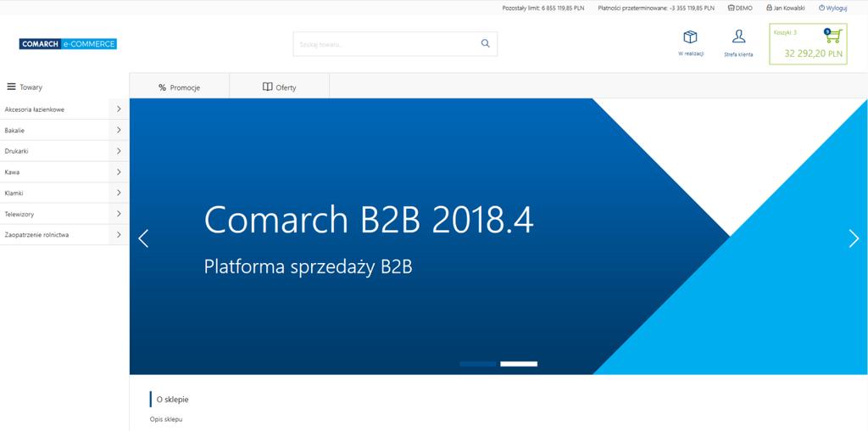Open the Oferty tab

click(280, 87)
